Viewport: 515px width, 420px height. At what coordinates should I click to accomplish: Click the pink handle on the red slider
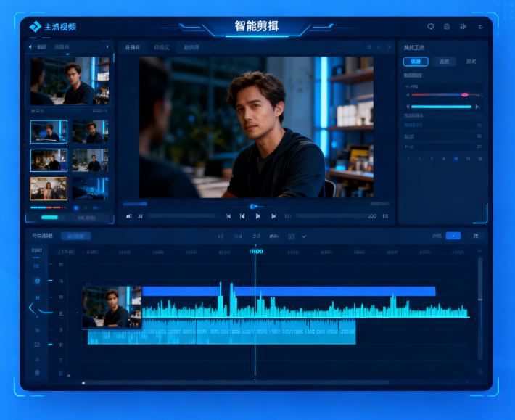click(465, 94)
